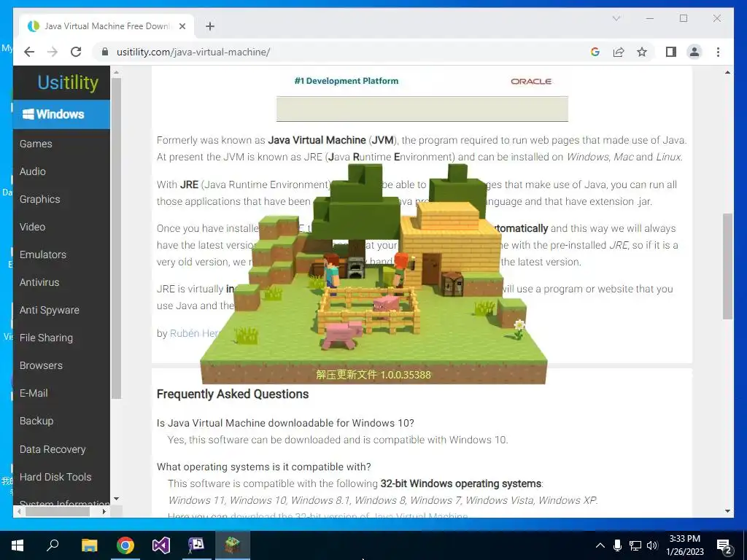Share this page via share icon
Viewport: 747px width, 560px height.
tap(619, 52)
